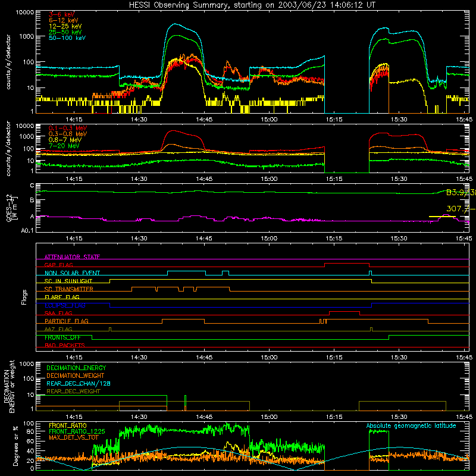
Task: Click the C class tick on GOES axis
Action: pyautogui.click(x=32, y=186)
